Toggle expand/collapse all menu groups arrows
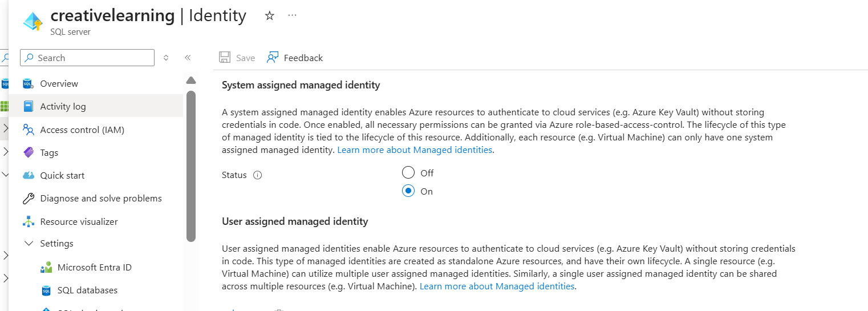 point(166,58)
